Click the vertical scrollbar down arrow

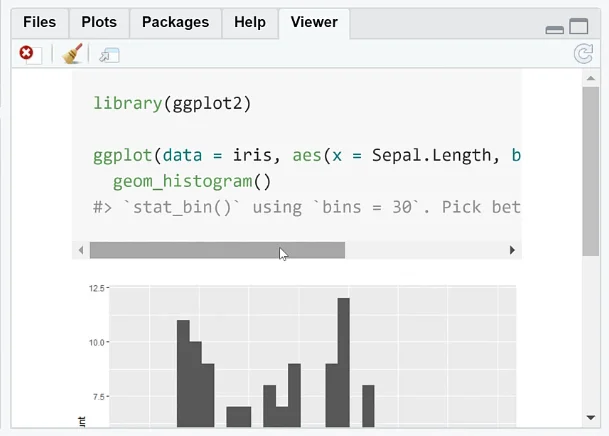pyautogui.click(x=591, y=418)
